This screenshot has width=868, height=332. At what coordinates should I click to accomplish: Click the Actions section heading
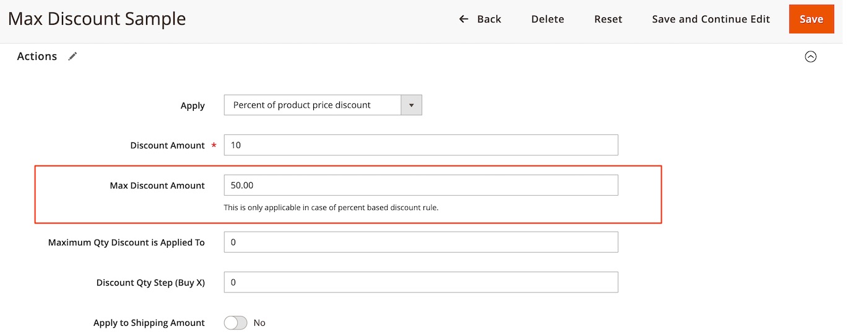coord(37,56)
